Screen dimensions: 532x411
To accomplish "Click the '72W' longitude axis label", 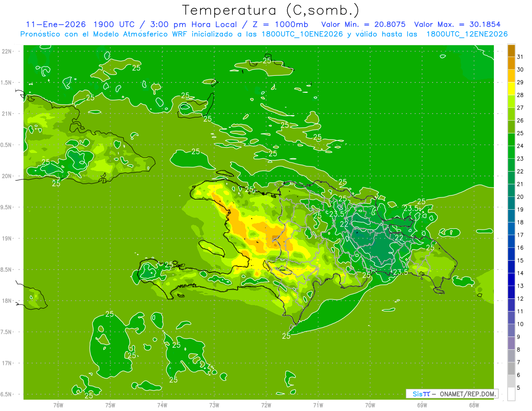I will (266, 405).
